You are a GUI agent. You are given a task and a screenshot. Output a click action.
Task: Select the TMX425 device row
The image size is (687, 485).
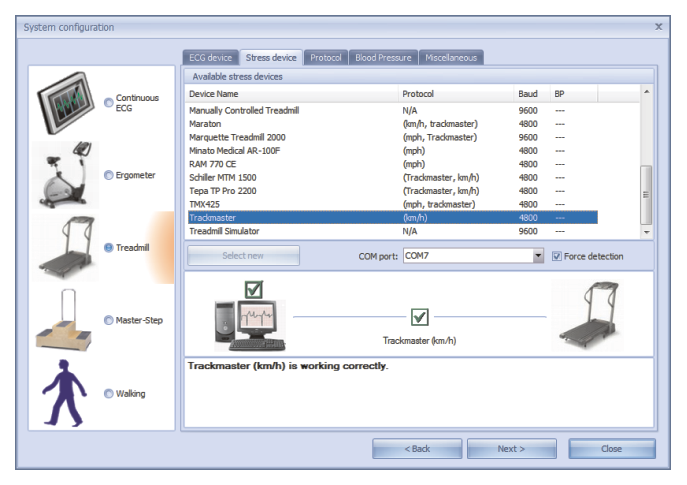click(393, 204)
